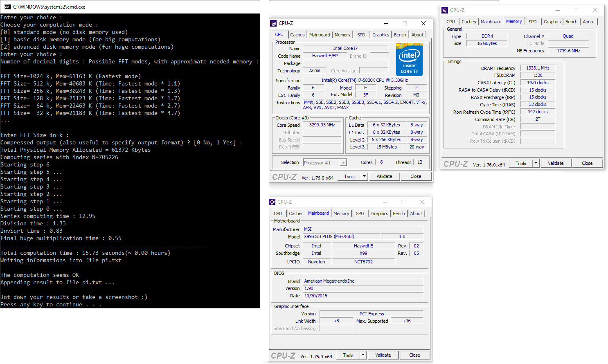Open the Memory tab in the CPU window
The height and width of the screenshot is (364, 608).
[x=342, y=35]
